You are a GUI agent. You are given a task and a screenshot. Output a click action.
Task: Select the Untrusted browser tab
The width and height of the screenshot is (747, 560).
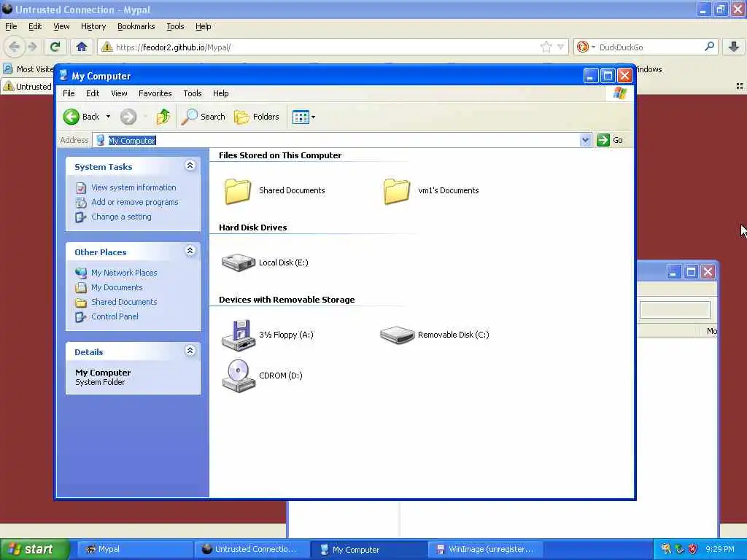click(28, 86)
